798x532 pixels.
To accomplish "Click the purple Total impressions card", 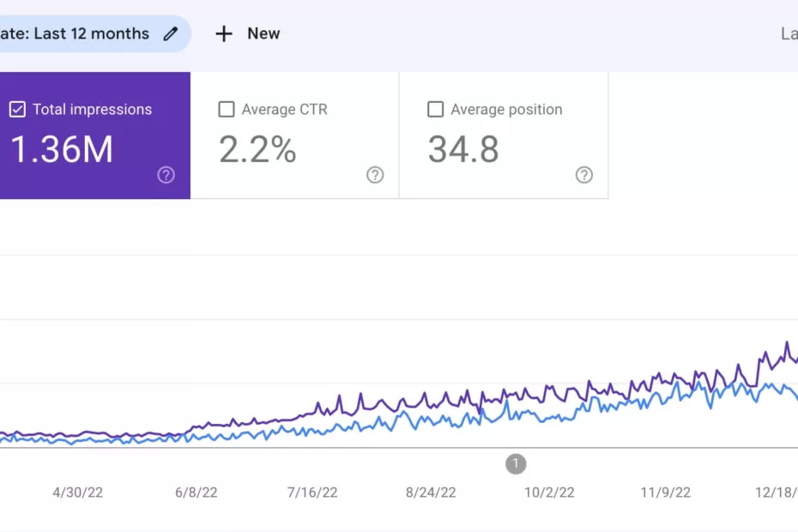I will click(x=94, y=136).
